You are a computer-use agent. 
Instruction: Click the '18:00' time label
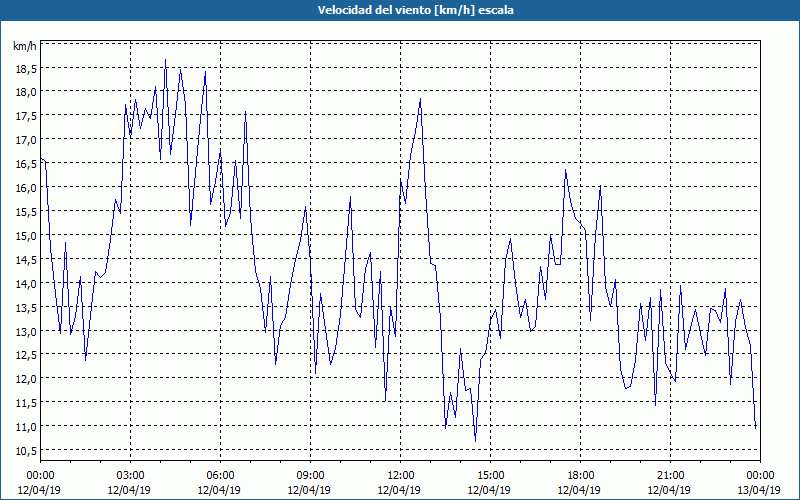click(x=580, y=476)
